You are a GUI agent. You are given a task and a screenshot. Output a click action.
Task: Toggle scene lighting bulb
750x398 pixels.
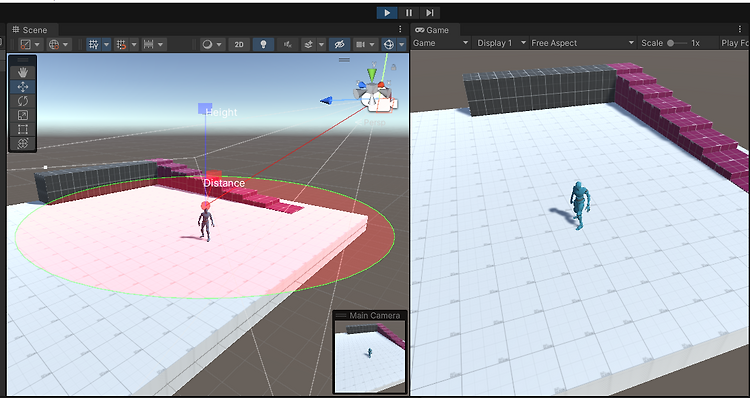click(263, 44)
